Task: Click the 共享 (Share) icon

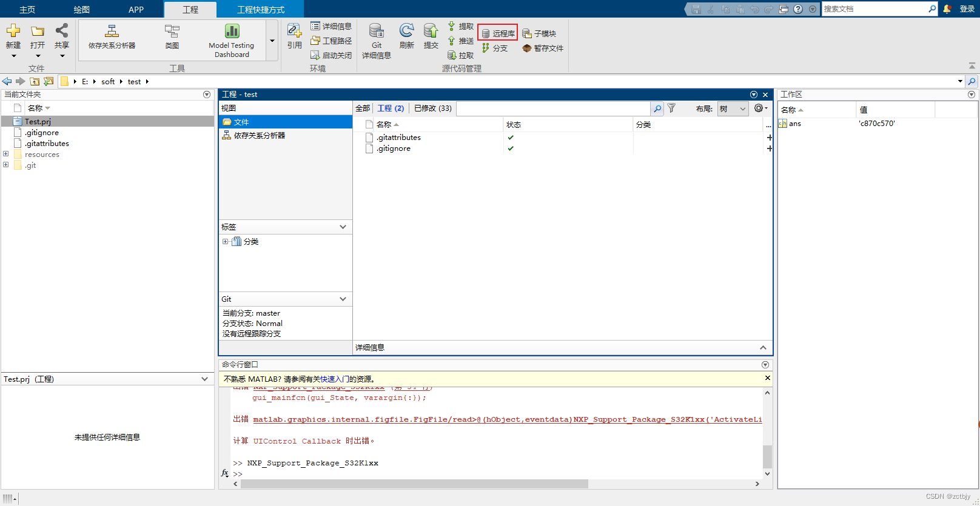Action: coord(62,30)
